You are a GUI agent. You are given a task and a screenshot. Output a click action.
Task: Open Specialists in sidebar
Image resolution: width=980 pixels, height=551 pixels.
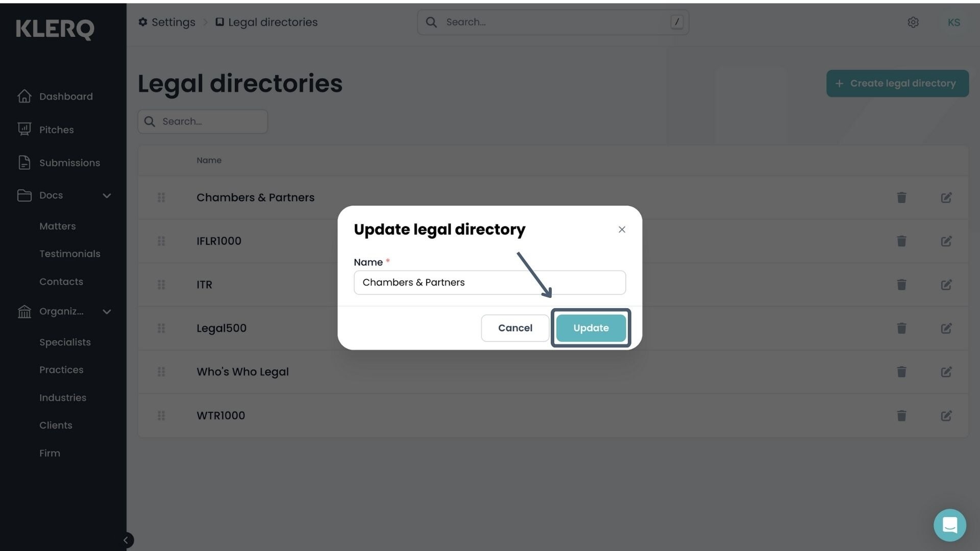[65, 342]
